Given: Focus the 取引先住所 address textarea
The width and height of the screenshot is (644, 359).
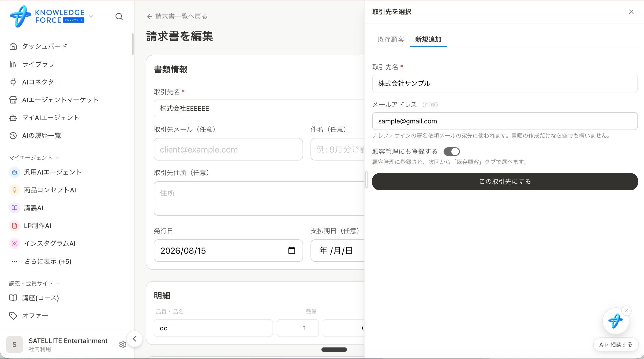Looking at the screenshot, I should pyautogui.click(x=259, y=199).
